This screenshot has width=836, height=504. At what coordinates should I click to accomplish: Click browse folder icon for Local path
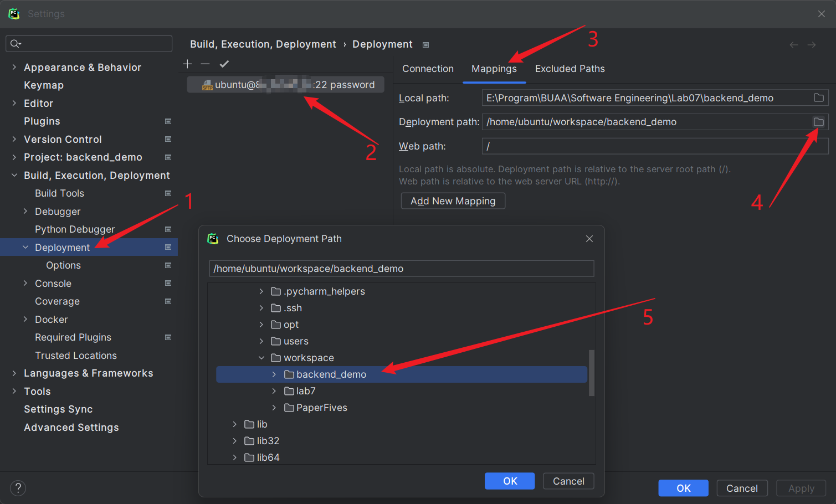[x=818, y=98]
